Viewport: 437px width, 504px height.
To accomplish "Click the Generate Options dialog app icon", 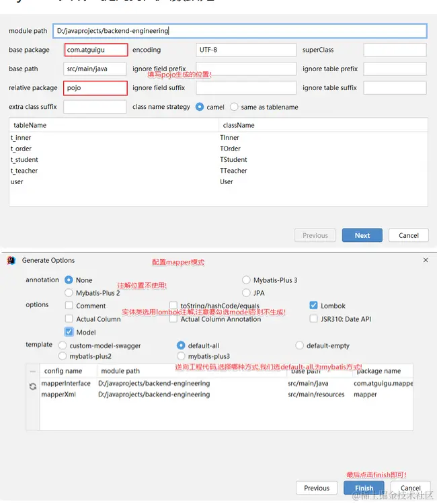I will point(11,260).
